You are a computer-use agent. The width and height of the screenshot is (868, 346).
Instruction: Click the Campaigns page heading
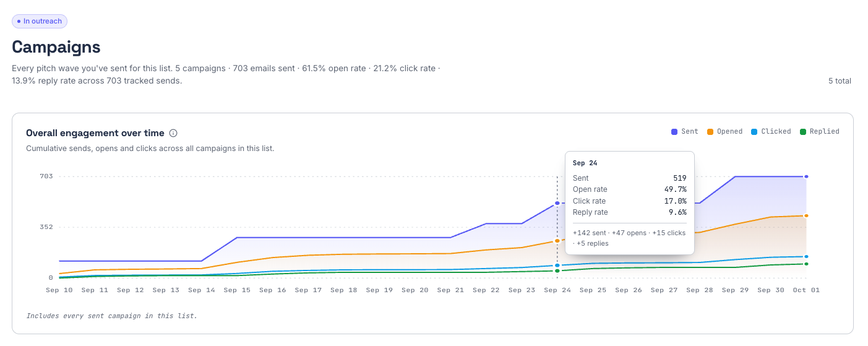(x=56, y=47)
